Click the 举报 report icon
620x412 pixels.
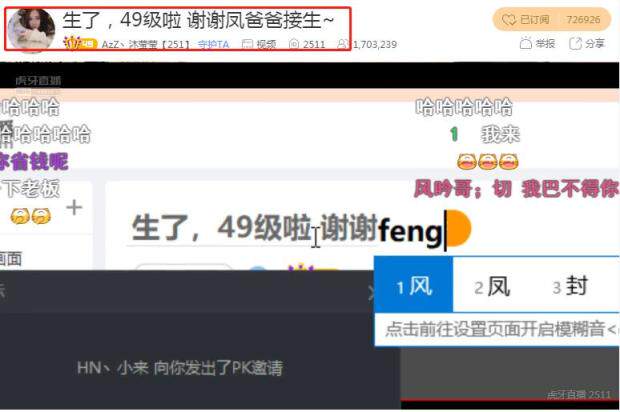point(525,43)
